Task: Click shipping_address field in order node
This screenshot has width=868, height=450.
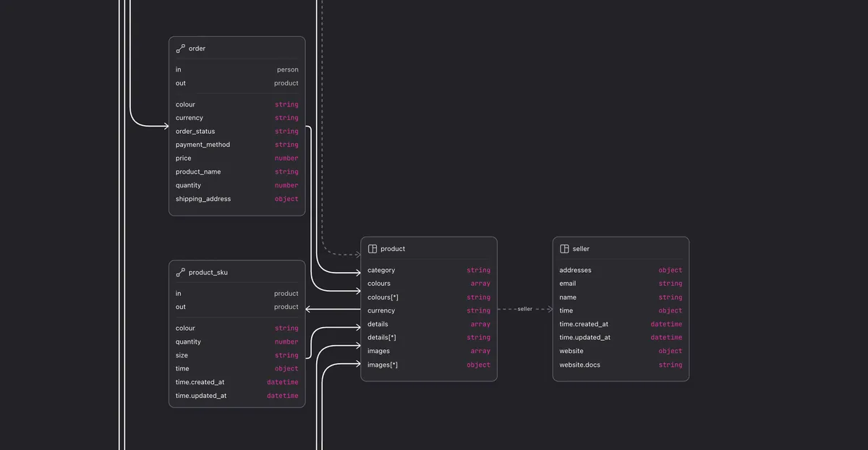Action: coord(237,199)
